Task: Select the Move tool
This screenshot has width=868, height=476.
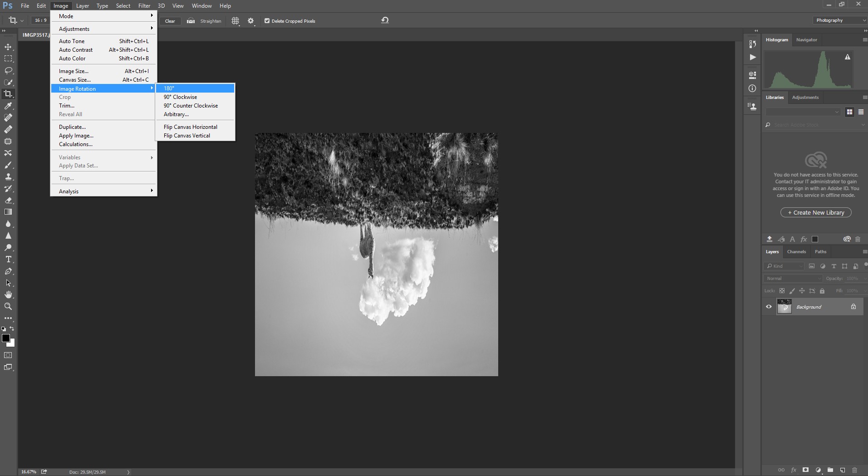Action: [8, 47]
